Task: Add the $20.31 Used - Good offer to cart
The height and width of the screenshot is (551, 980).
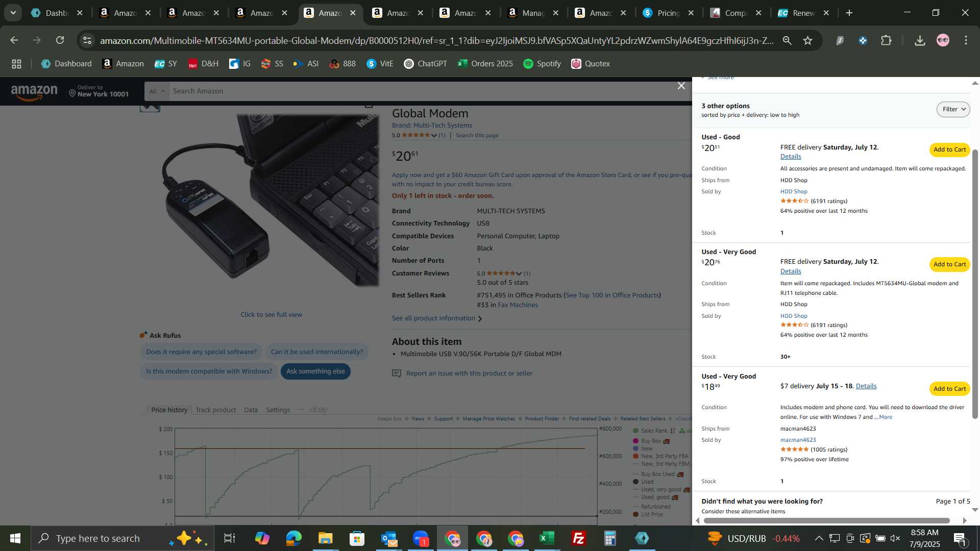Action: pos(949,149)
